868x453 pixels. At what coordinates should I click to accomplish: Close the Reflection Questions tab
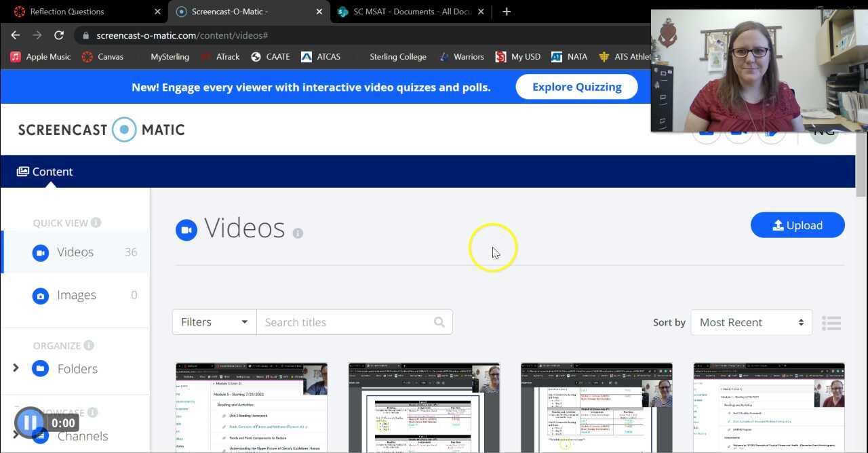(157, 12)
